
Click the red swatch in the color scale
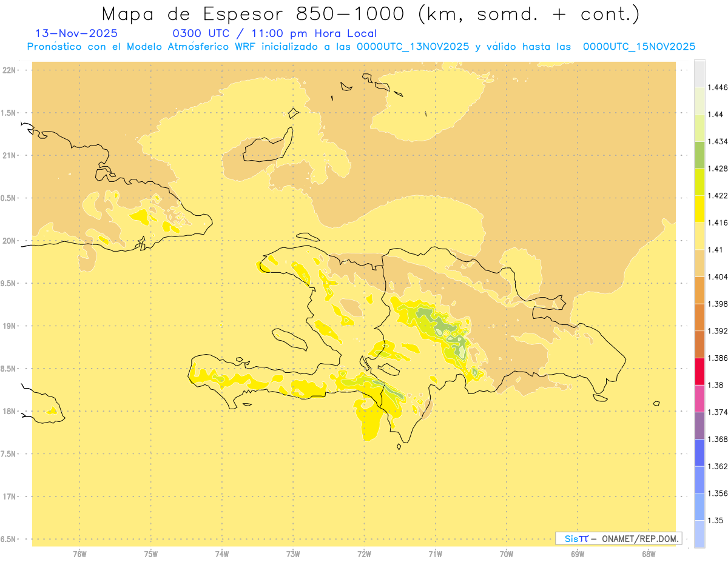point(699,372)
